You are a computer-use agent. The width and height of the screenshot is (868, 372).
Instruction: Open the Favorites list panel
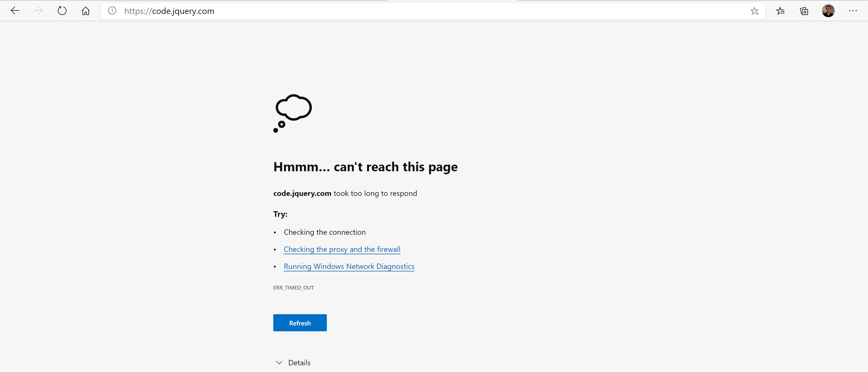(x=780, y=11)
